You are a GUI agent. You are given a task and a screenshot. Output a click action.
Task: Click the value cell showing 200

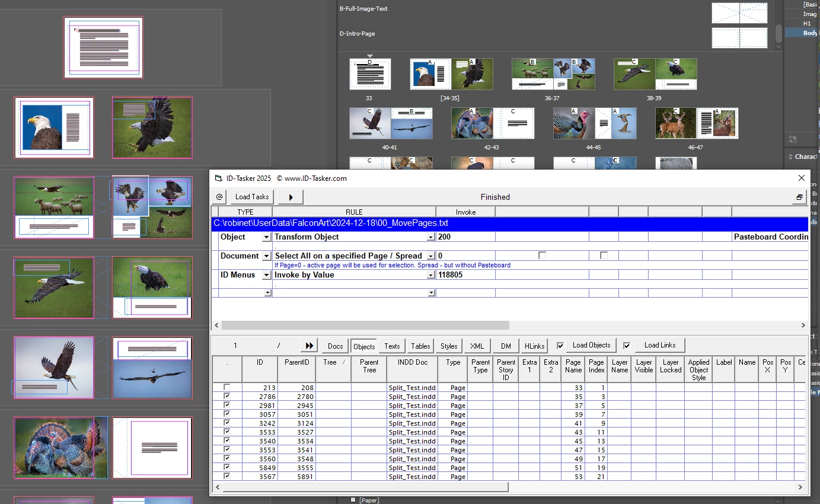tap(465, 237)
